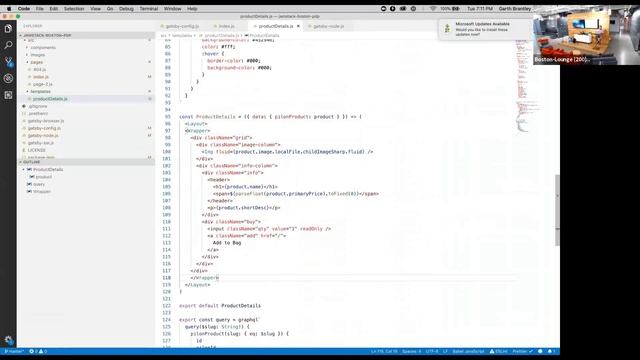Open the Terminal menu
Image resolution: width=640 pixels, height=360 pixels.
pyautogui.click(x=149, y=9)
